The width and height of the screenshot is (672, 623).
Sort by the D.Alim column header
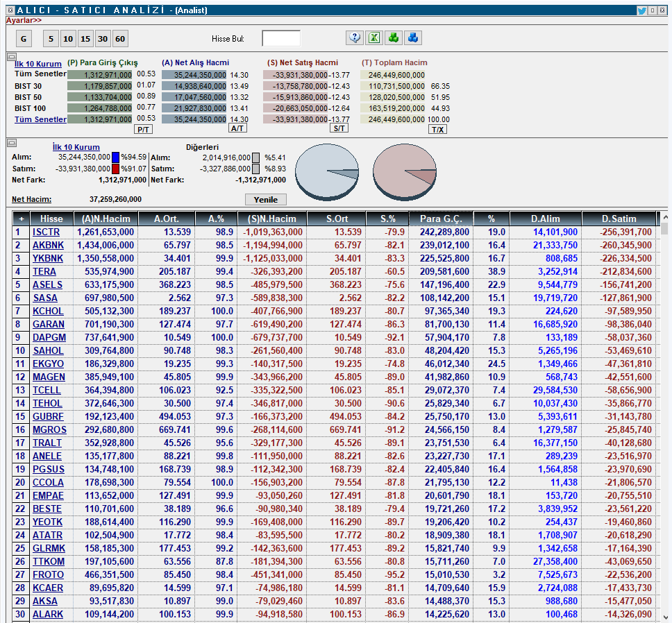(546, 219)
